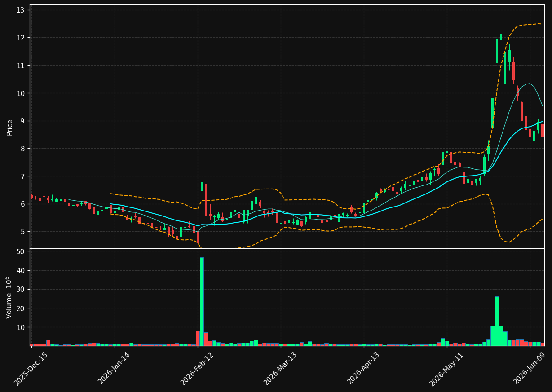Click volume tick label 30
The image size is (552, 392).
tap(20, 289)
